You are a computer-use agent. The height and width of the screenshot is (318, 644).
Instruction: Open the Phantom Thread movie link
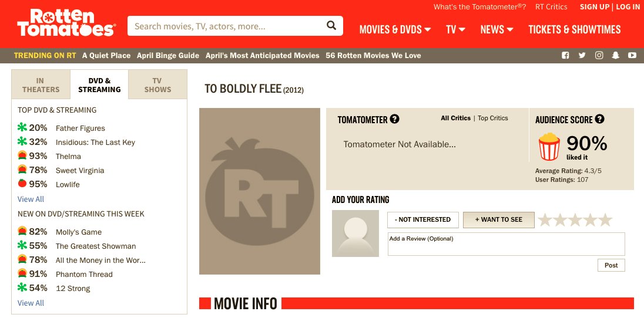pos(84,274)
